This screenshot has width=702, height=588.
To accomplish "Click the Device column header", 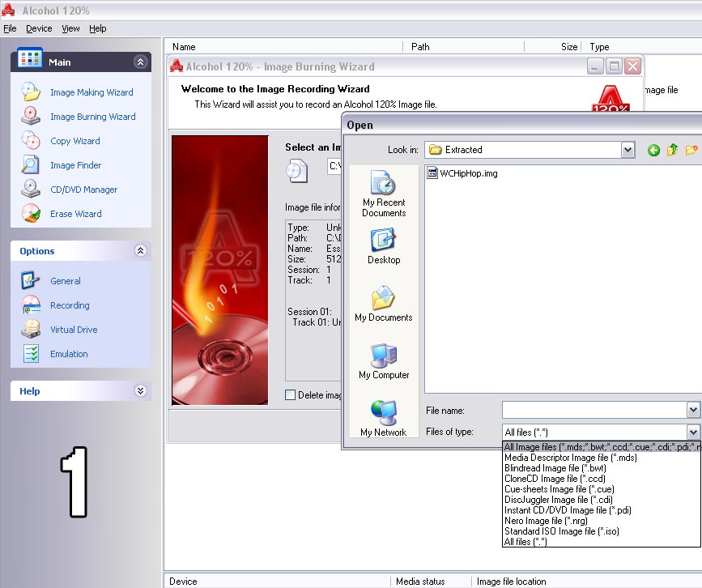I will (x=278, y=582).
